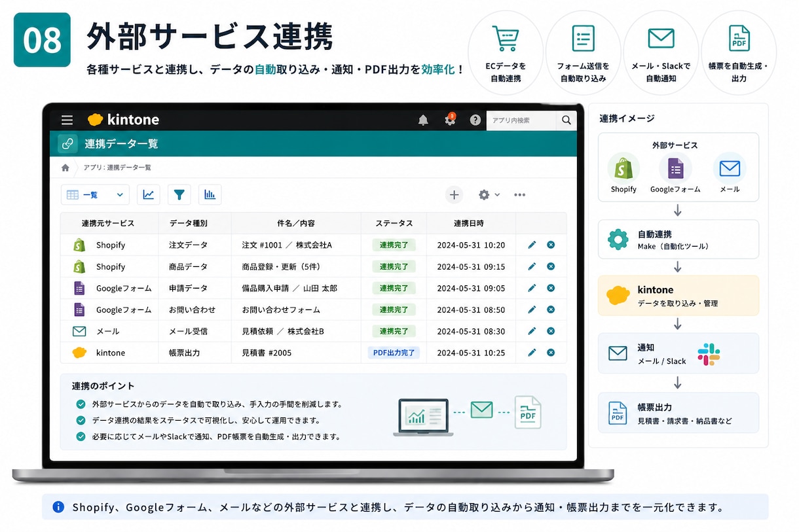Edit the 備品購入申請 record
799x532 pixels.
532,288
